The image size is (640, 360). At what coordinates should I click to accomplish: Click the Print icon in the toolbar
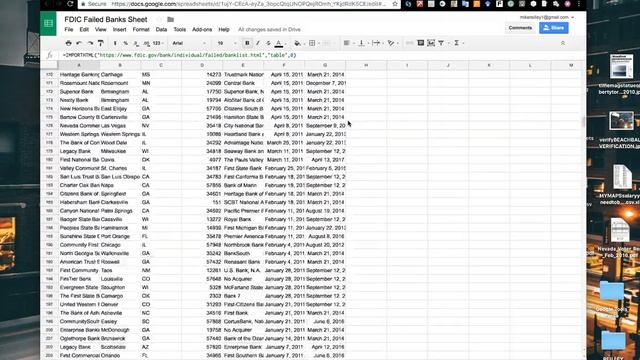click(x=69, y=43)
